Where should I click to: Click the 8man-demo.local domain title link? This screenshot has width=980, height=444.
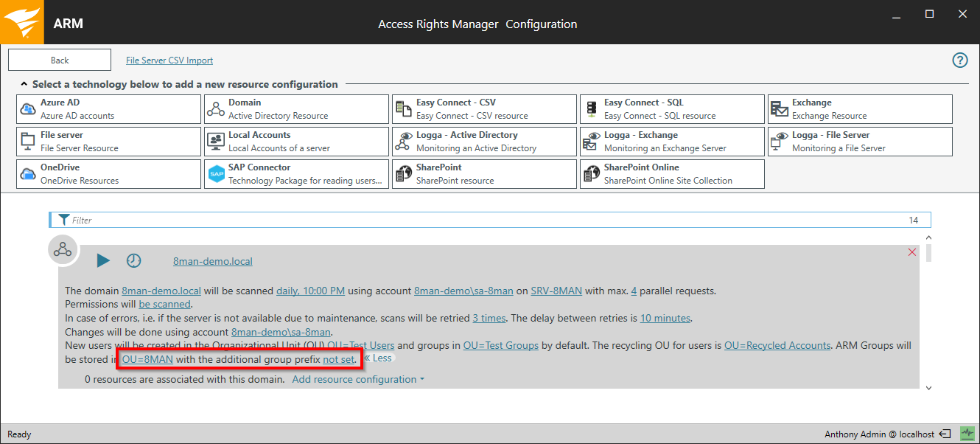coord(212,261)
